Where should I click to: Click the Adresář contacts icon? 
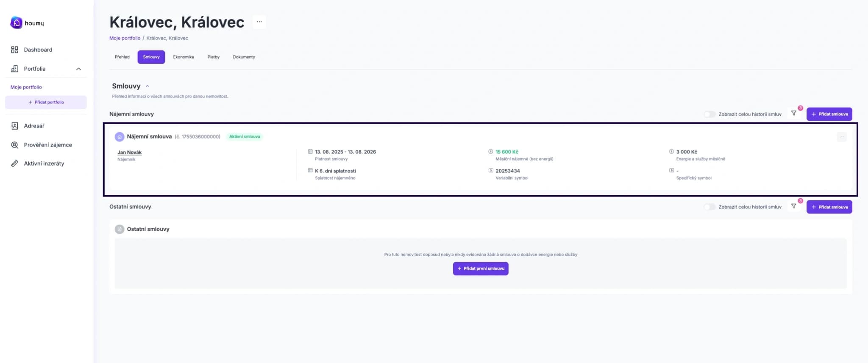[x=14, y=126]
